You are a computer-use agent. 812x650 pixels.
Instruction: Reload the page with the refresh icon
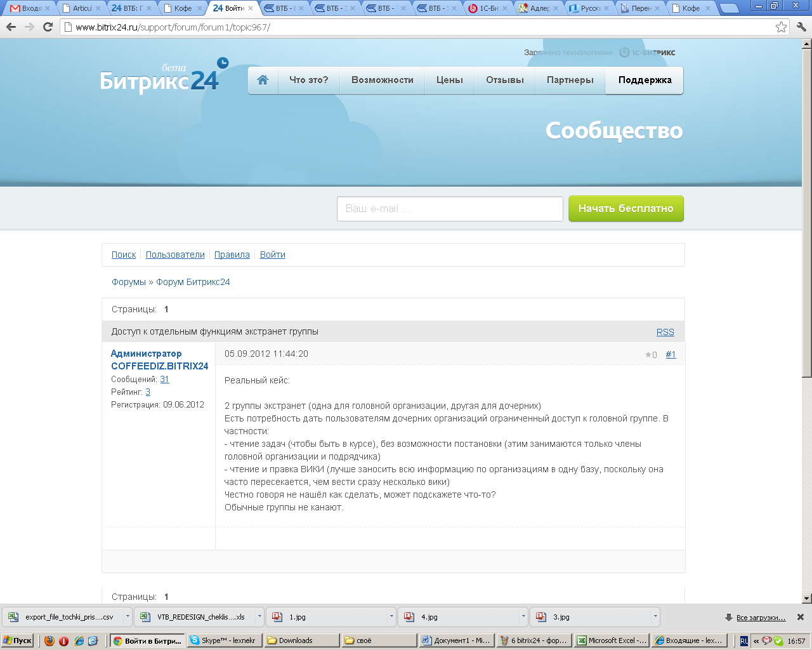pos(48,27)
